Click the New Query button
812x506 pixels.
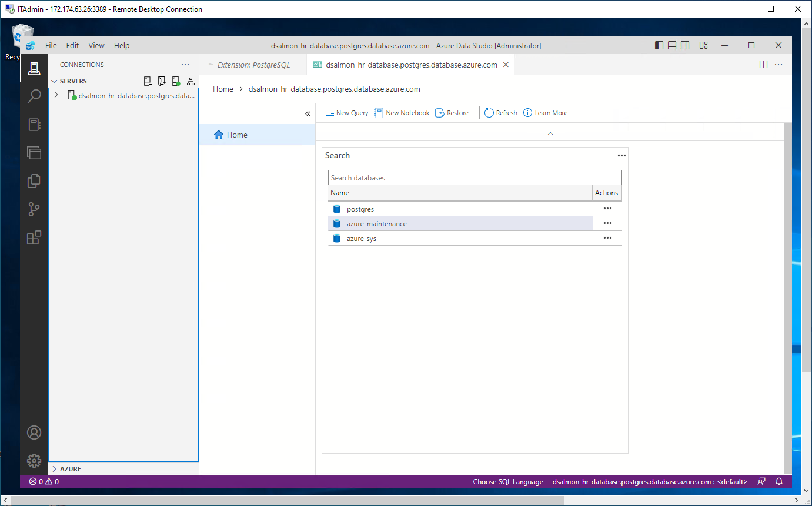pyautogui.click(x=347, y=113)
